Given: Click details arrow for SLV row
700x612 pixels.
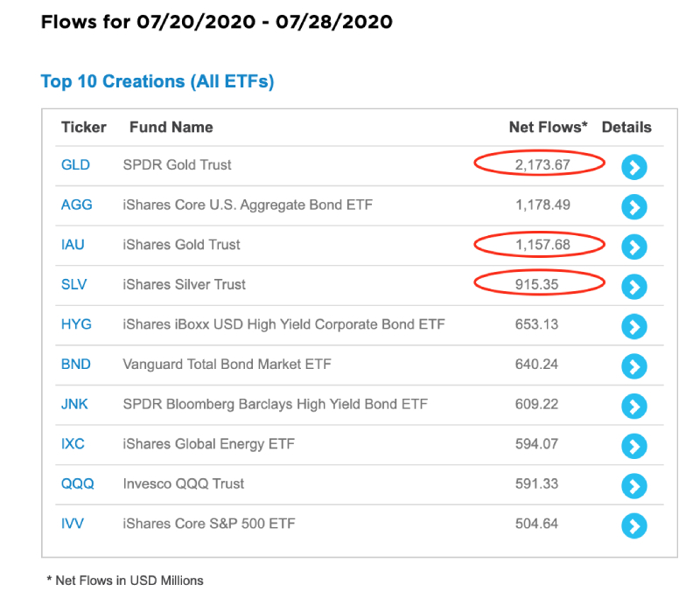Looking at the screenshot, I should coord(633,286).
